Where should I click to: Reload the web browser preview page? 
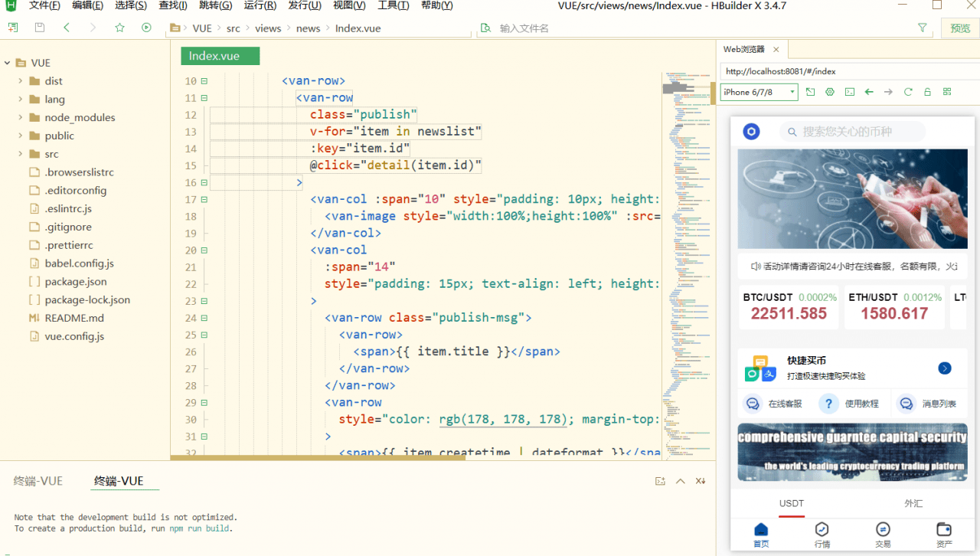click(x=908, y=92)
